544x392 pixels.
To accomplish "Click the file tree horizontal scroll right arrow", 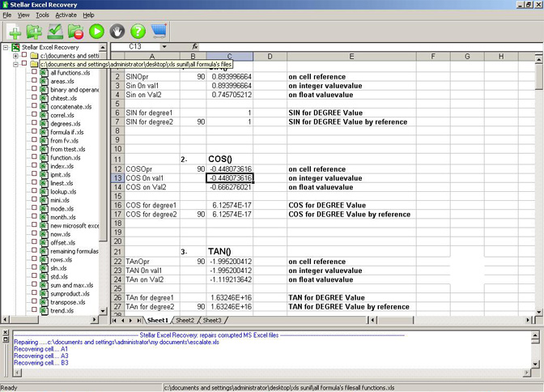I will point(95,319).
